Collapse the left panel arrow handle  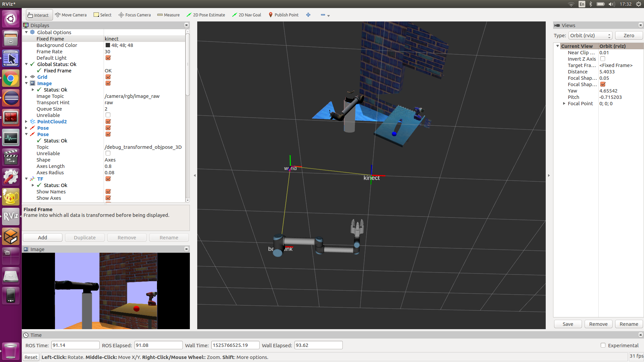point(195,175)
